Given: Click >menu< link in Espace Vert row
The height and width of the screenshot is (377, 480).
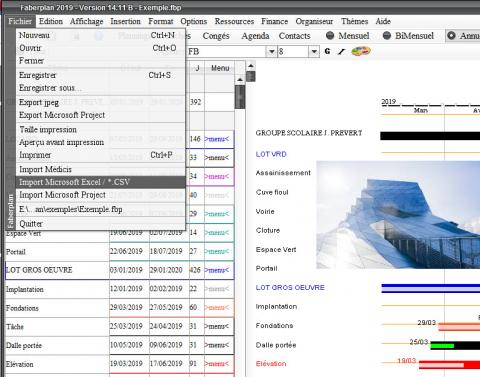Looking at the screenshot, I should tap(217, 233).
